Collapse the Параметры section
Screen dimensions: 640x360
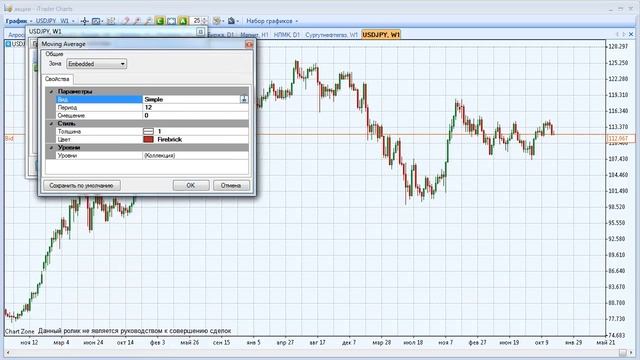click(51, 91)
